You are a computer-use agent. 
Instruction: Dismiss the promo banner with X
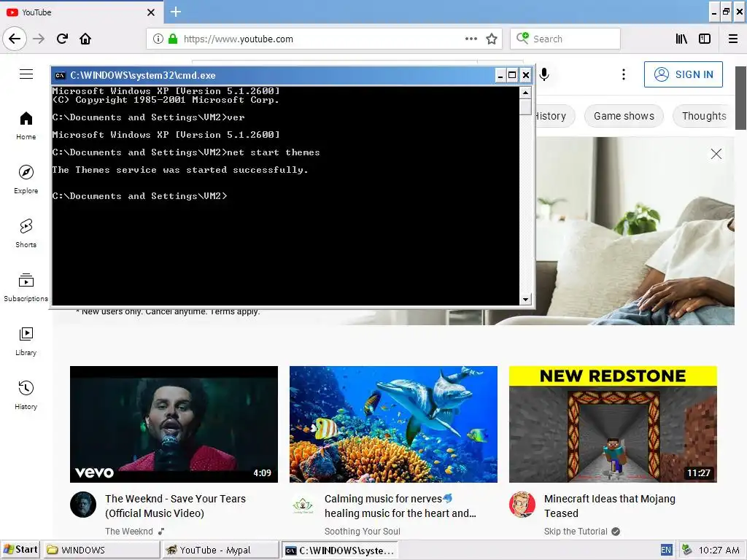coord(716,154)
